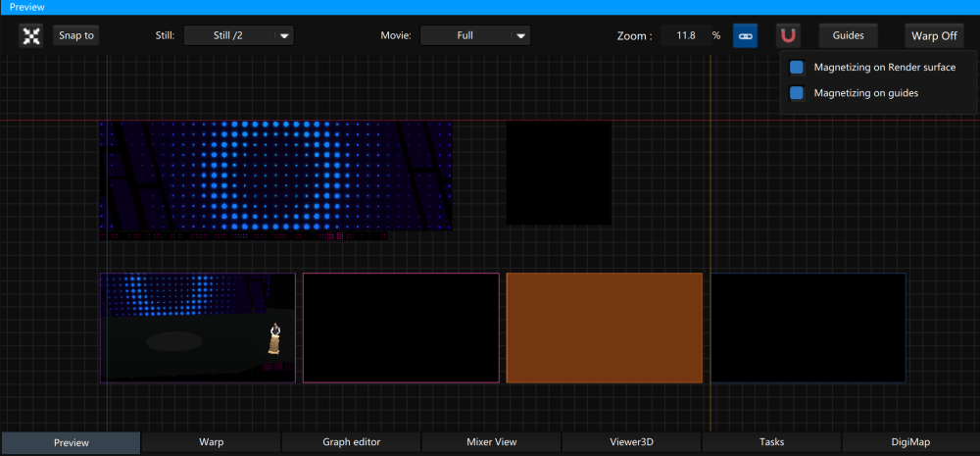The height and width of the screenshot is (456, 980).
Task: Expand the Movie quality dropdown
Action: 475,36
